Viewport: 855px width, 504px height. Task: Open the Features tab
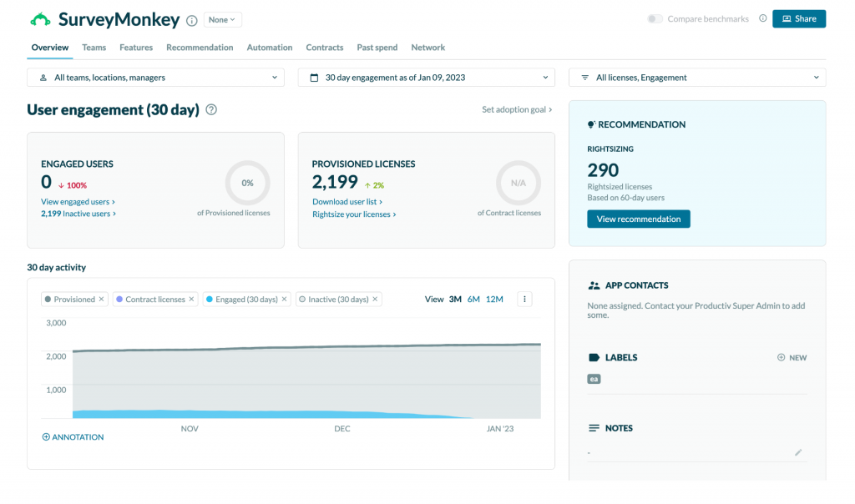point(136,48)
